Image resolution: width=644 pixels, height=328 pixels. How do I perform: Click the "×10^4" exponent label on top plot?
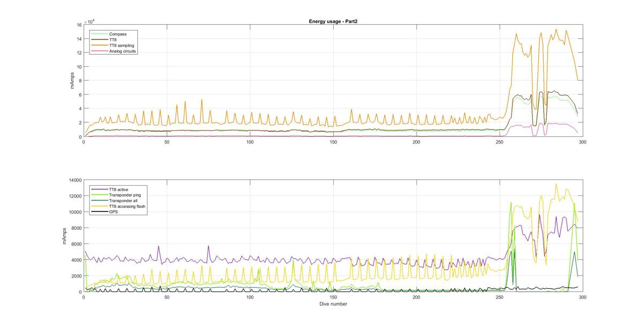(x=90, y=21)
